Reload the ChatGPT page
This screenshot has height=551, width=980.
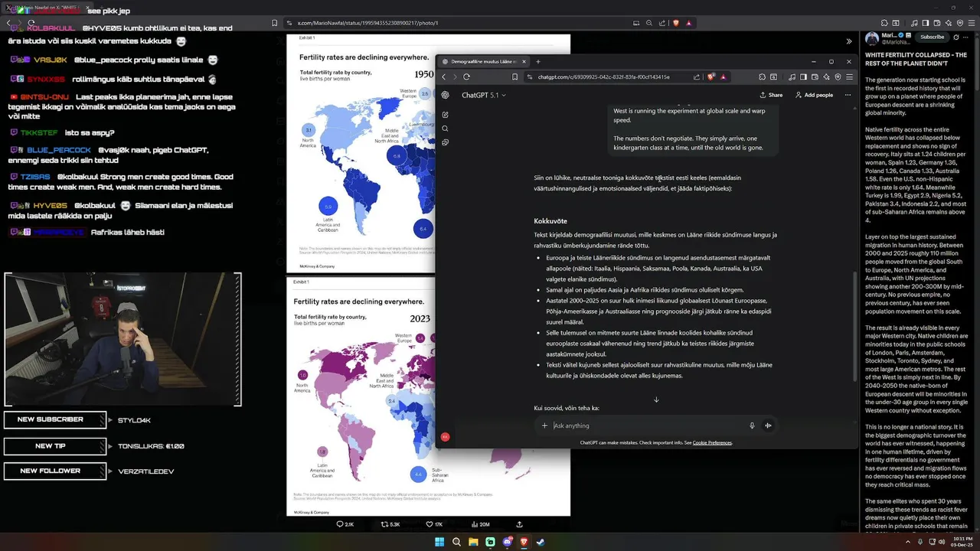[x=466, y=77]
